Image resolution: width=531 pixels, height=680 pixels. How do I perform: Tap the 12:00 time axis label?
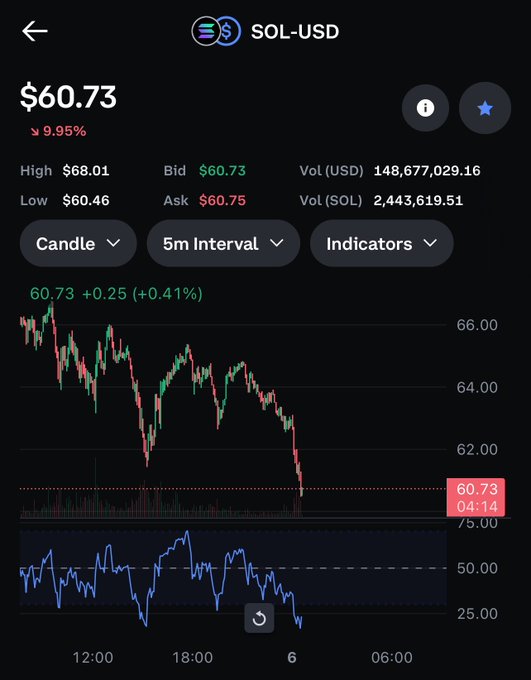pos(93,657)
